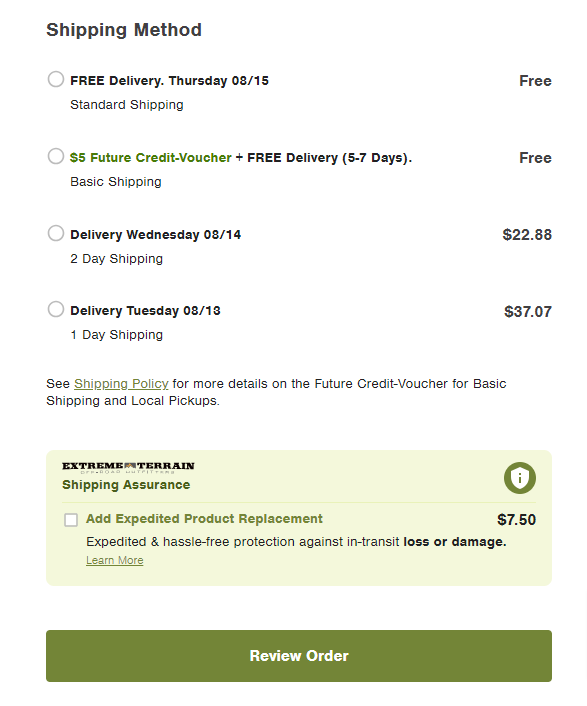The width and height of the screenshot is (587, 706).
Task: Open the Learn More link
Action: tap(115, 560)
